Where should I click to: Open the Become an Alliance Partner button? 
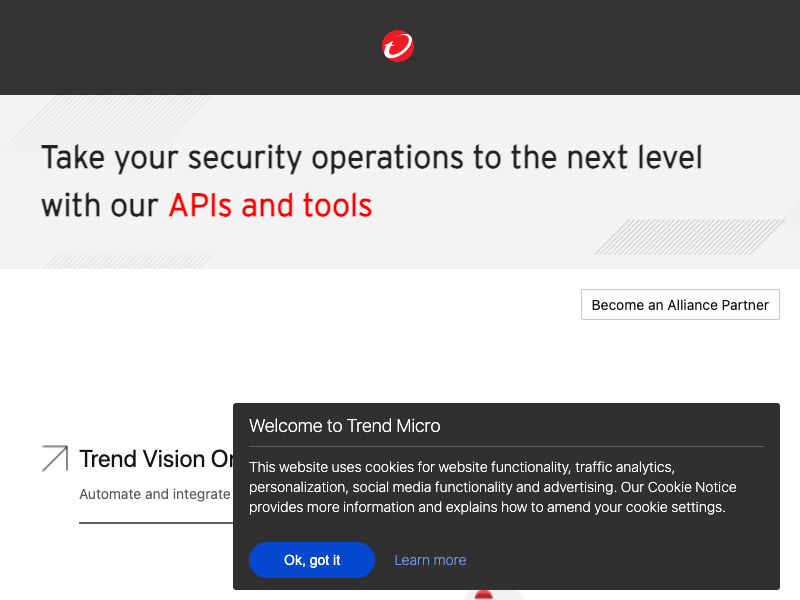click(680, 305)
